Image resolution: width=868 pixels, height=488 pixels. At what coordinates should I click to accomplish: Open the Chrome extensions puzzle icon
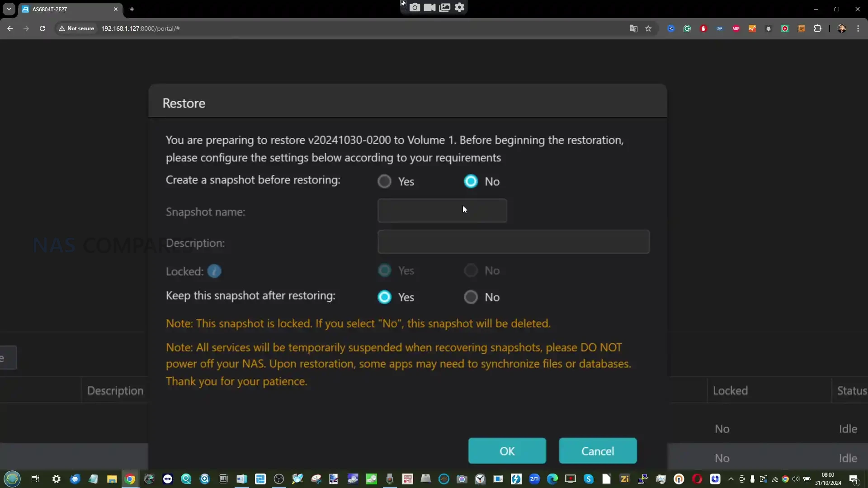tap(817, 28)
